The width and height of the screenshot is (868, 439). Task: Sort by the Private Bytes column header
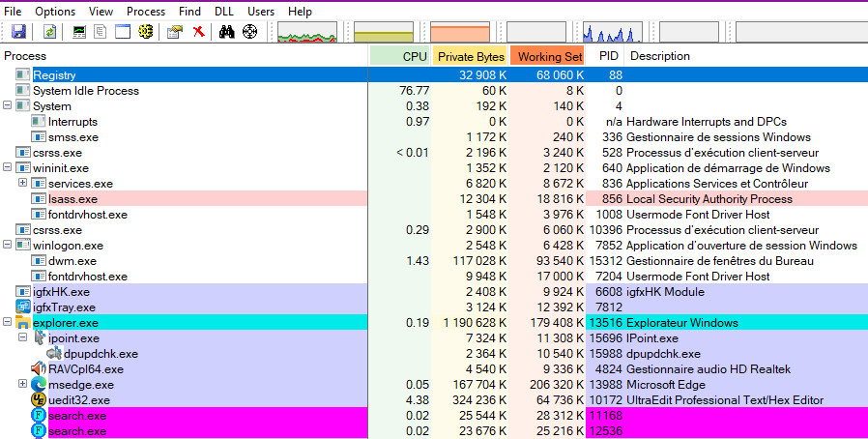(x=471, y=56)
